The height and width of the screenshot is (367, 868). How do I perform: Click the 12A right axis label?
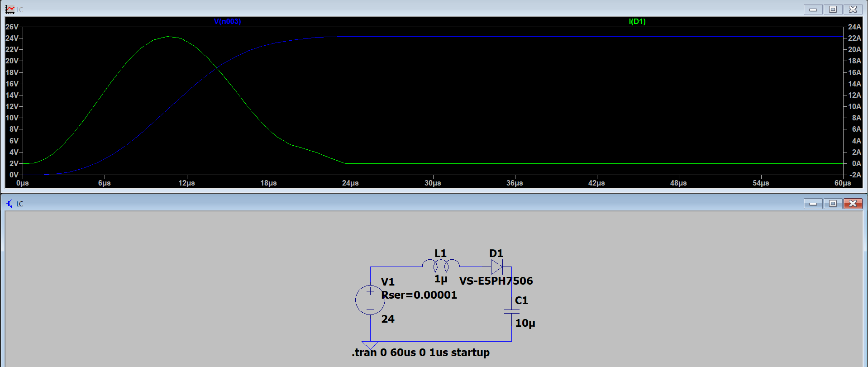[x=854, y=95]
